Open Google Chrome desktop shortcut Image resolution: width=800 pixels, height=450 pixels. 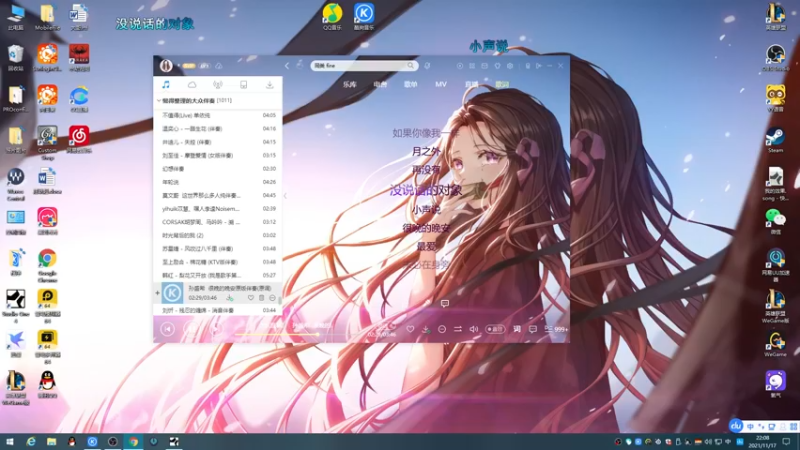tap(47, 265)
